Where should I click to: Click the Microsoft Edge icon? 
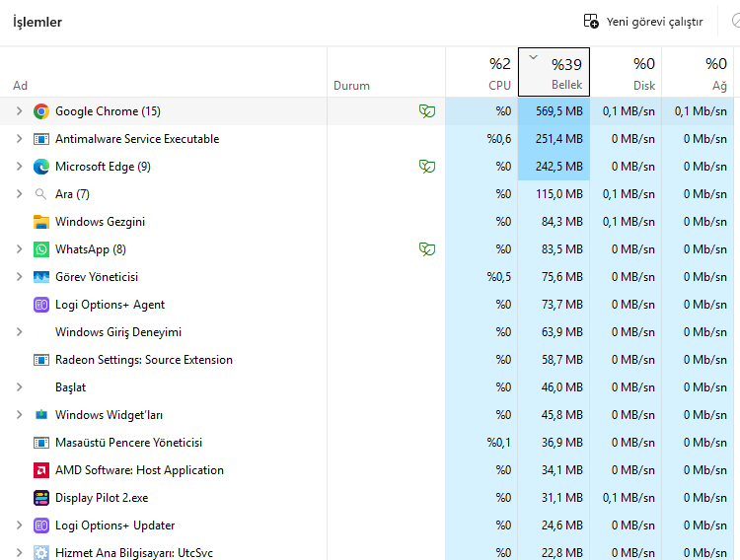pos(41,167)
